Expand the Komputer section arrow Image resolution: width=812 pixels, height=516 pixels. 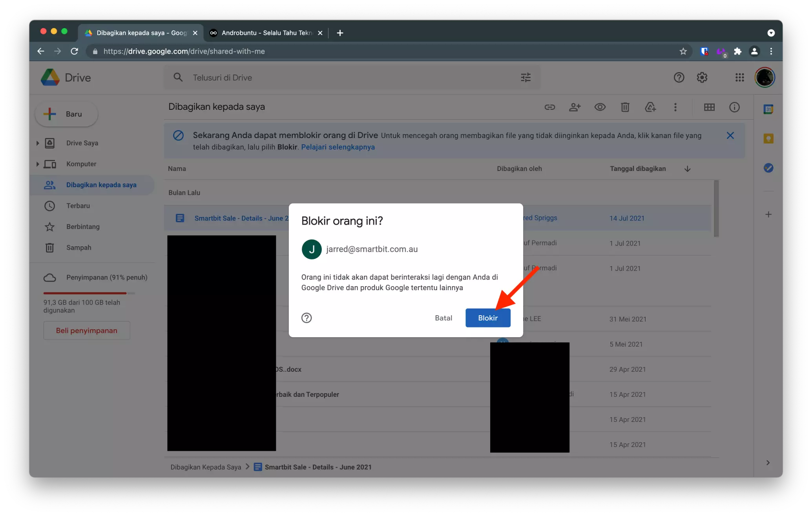point(38,164)
